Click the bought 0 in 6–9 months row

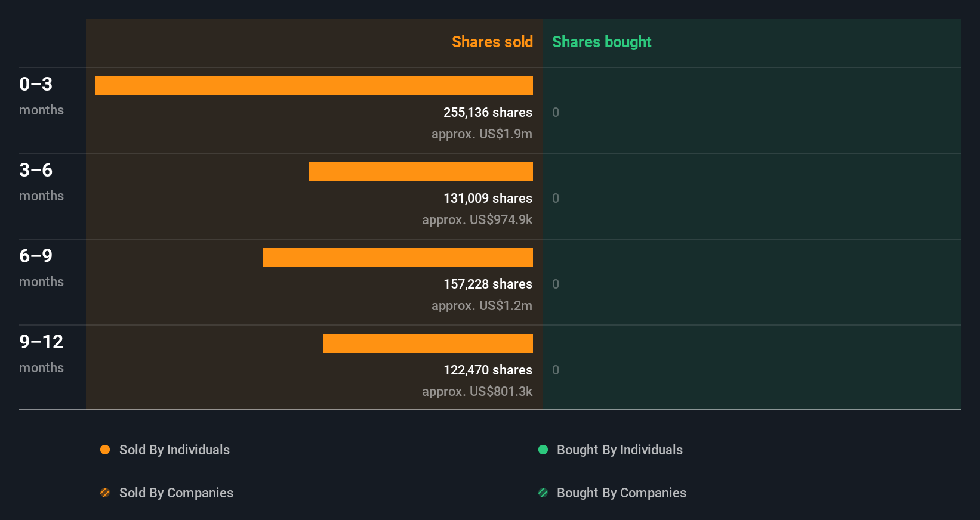pyautogui.click(x=556, y=284)
